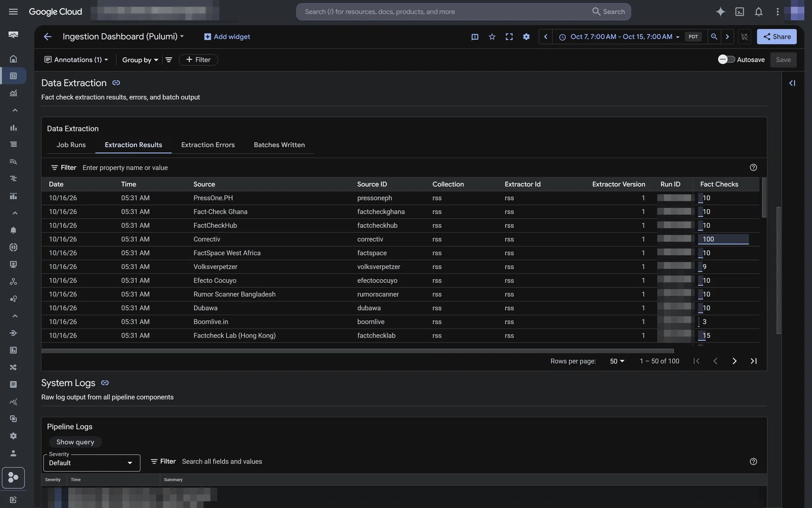Open the Severity Default dropdown

point(92,463)
